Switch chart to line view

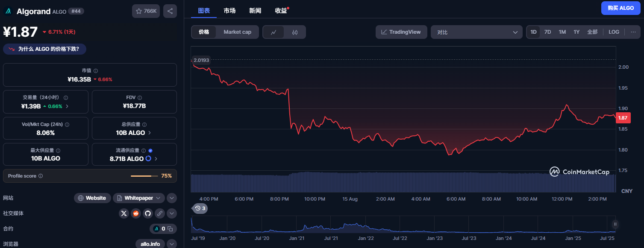[273, 32]
